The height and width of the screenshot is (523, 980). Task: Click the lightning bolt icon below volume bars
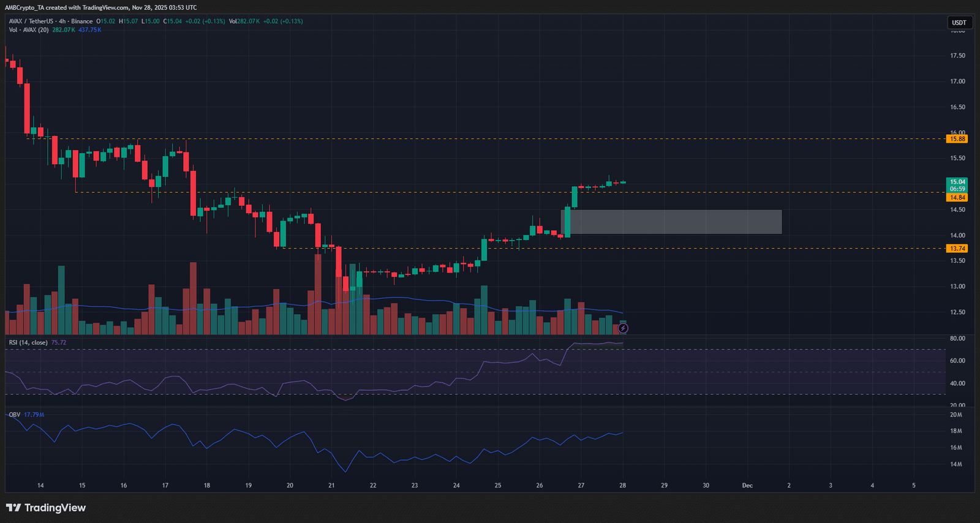click(x=623, y=328)
